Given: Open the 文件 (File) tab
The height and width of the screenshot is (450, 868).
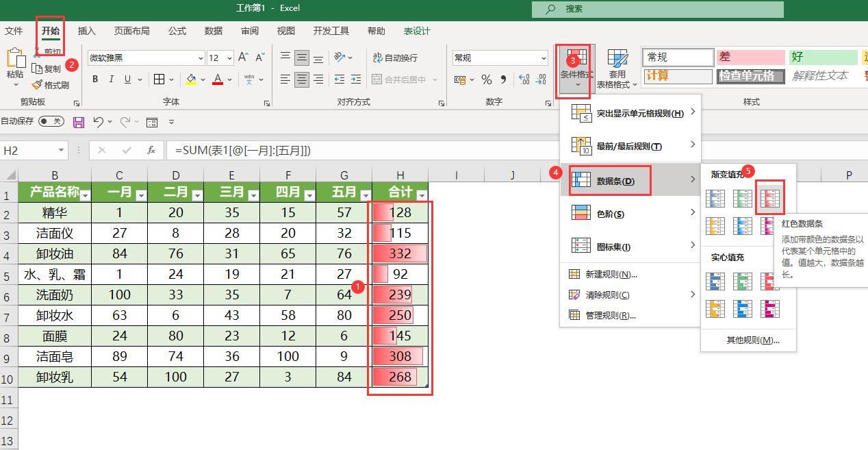Looking at the screenshot, I should click(14, 31).
